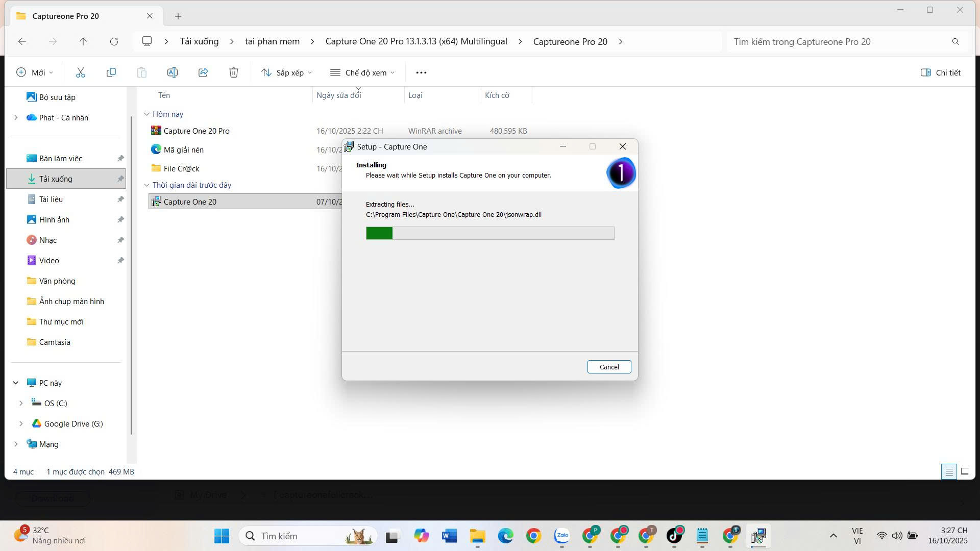Viewport: 980px width, 551px height.
Task: Click the Cut scissors icon in toolbar
Action: pyautogui.click(x=80, y=72)
